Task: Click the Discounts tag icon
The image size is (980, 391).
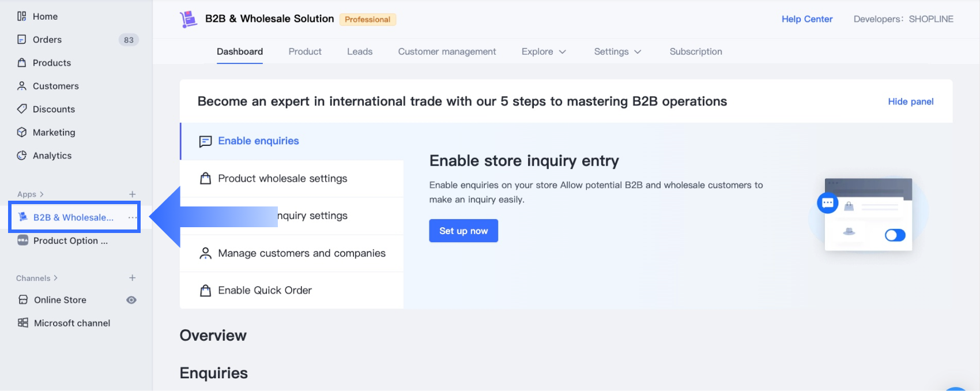Action: (x=22, y=109)
